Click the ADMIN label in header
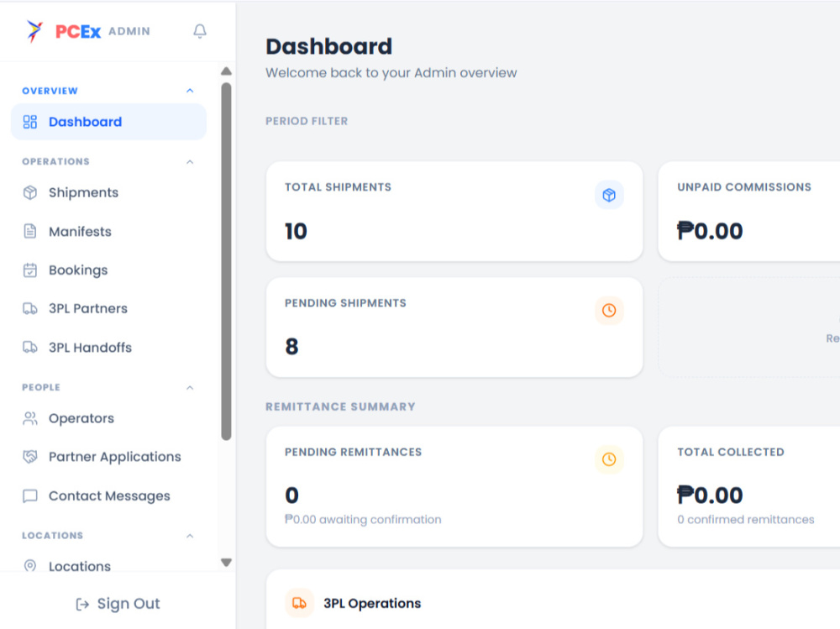Image resolution: width=840 pixels, height=629 pixels. 129,31
